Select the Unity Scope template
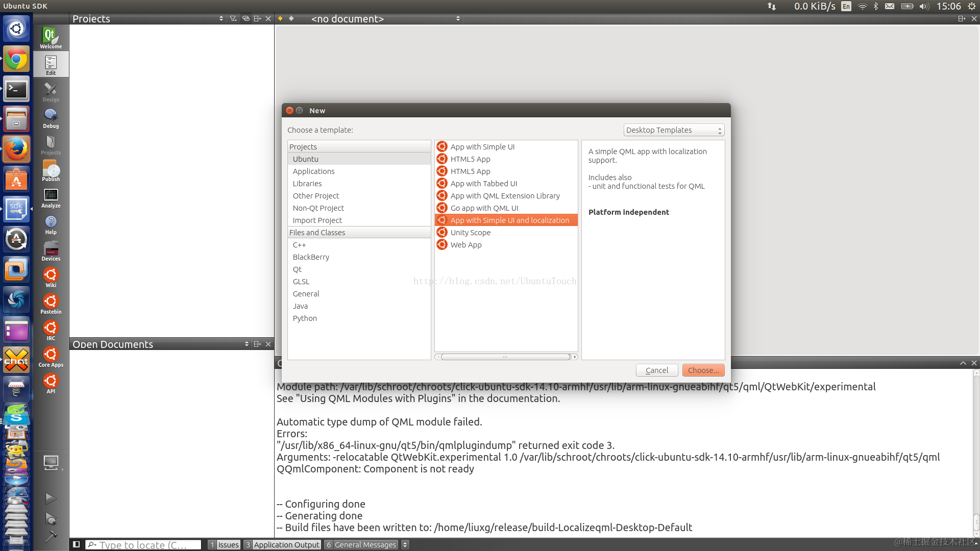980x551 pixels. click(470, 233)
